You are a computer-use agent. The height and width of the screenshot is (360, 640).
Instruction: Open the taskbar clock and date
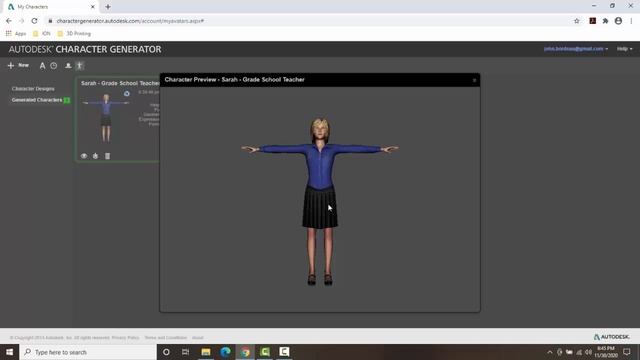[x=606, y=352]
